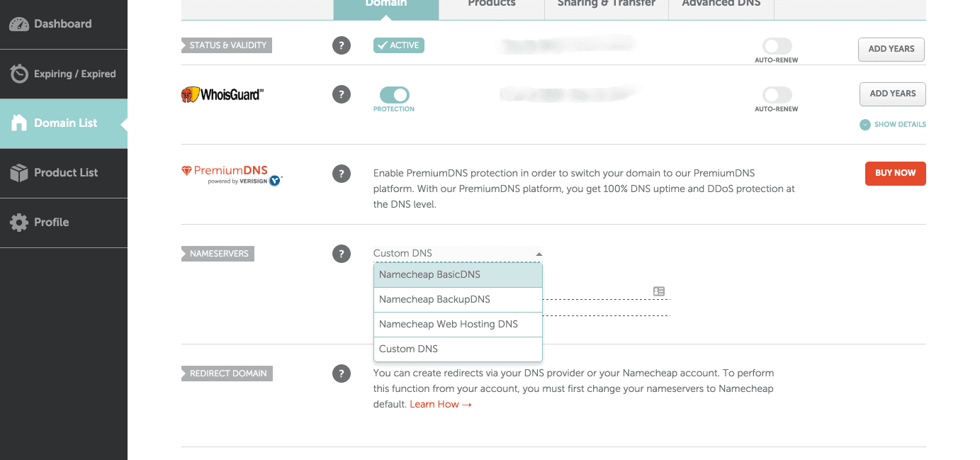Screen dimensions: 980x460
Task: Toggle domain Auto-Renew switch in Status row
Action: click(777, 47)
